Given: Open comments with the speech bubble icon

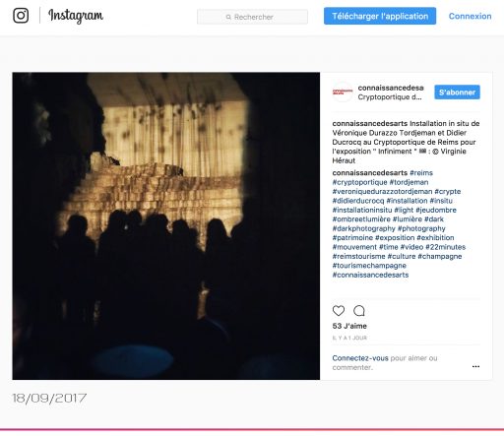Looking at the screenshot, I should [359, 310].
